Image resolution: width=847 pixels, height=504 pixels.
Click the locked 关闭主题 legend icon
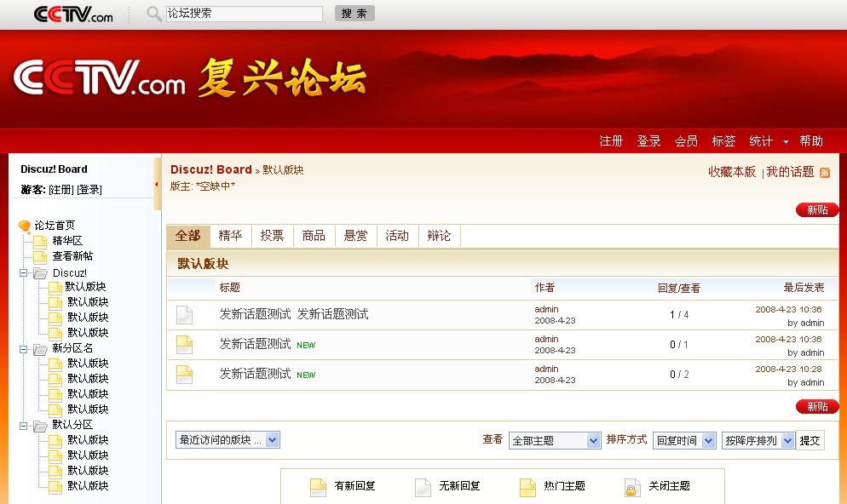632,487
